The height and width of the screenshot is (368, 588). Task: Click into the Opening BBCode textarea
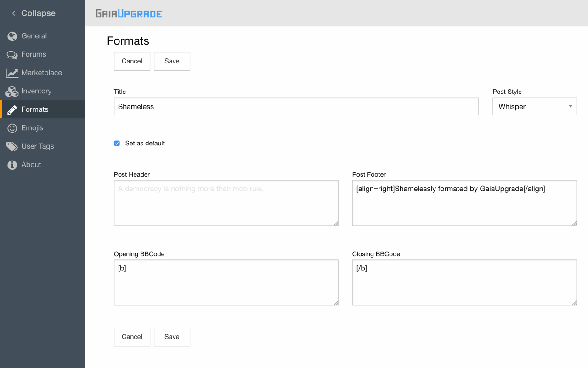click(x=226, y=282)
